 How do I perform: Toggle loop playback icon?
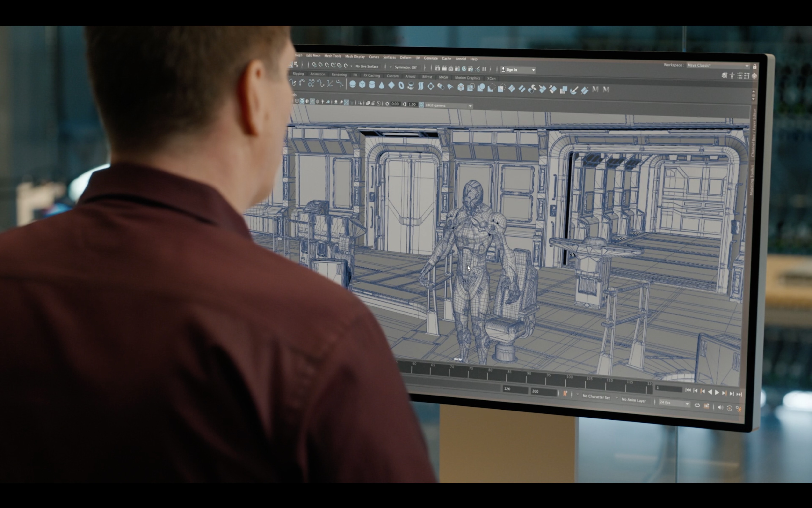[697, 405]
